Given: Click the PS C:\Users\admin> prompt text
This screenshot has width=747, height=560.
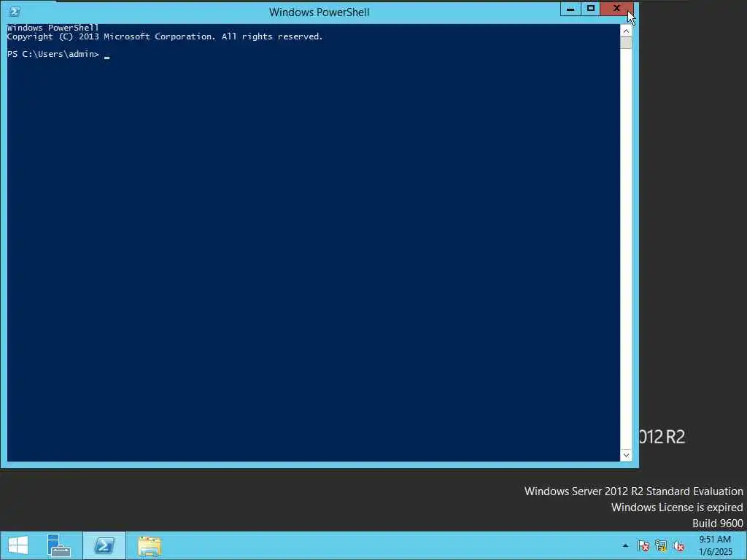Looking at the screenshot, I should tap(53, 54).
